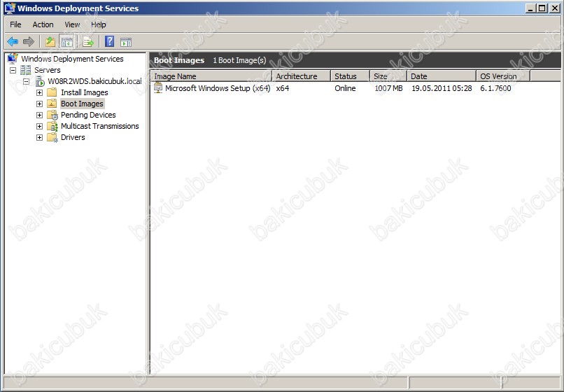The image size is (564, 392).
Task: Click the Microsoft Windows Setup boot image icon
Action: tap(158, 87)
